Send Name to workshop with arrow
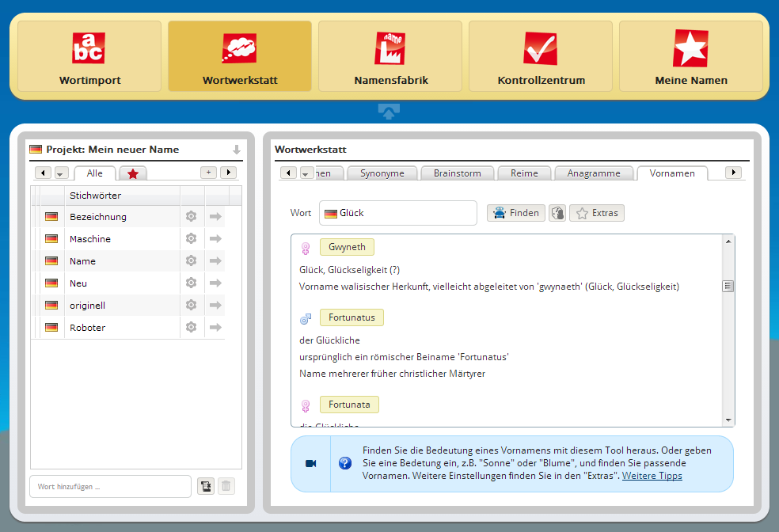This screenshot has width=779, height=532. tap(215, 260)
